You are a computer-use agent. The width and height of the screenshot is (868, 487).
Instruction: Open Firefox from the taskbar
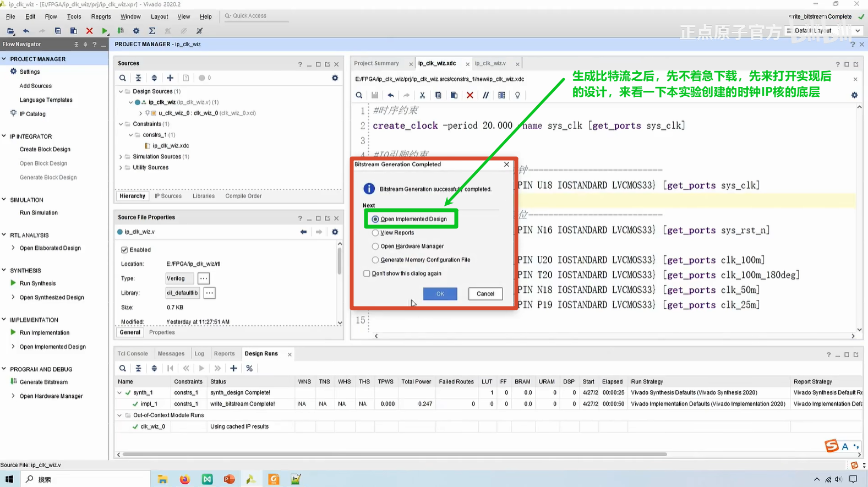pyautogui.click(x=185, y=479)
